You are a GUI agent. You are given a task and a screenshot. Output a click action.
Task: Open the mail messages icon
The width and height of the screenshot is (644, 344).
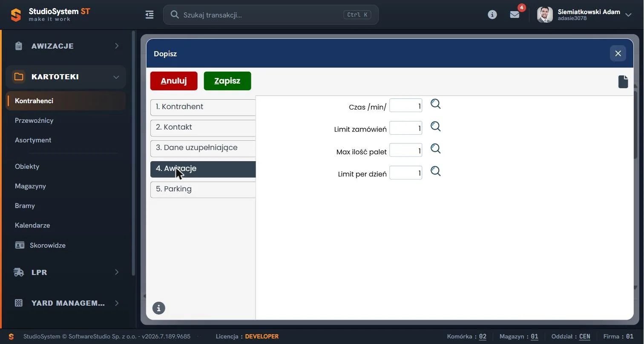tap(515, 14)
